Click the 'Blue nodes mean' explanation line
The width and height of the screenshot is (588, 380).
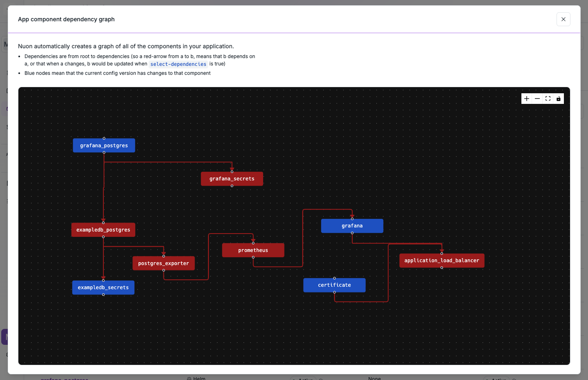click(118, 73)
